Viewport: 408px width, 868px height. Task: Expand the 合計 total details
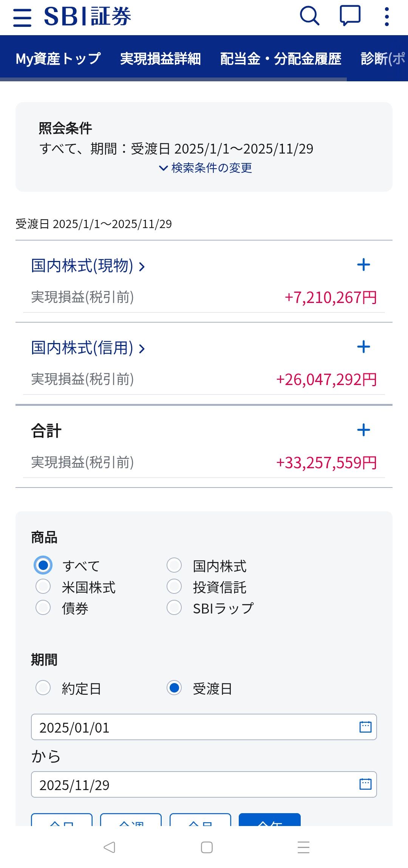tap(363, 430)
